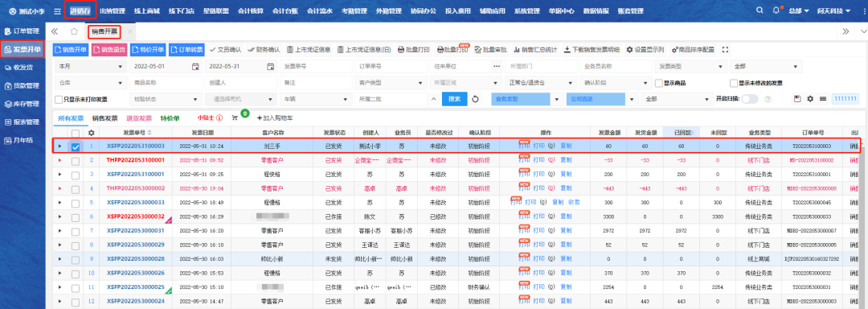The width and height of the screenshot is (868, 309).
Task: Go to the home tab icon
Action: 74,31
